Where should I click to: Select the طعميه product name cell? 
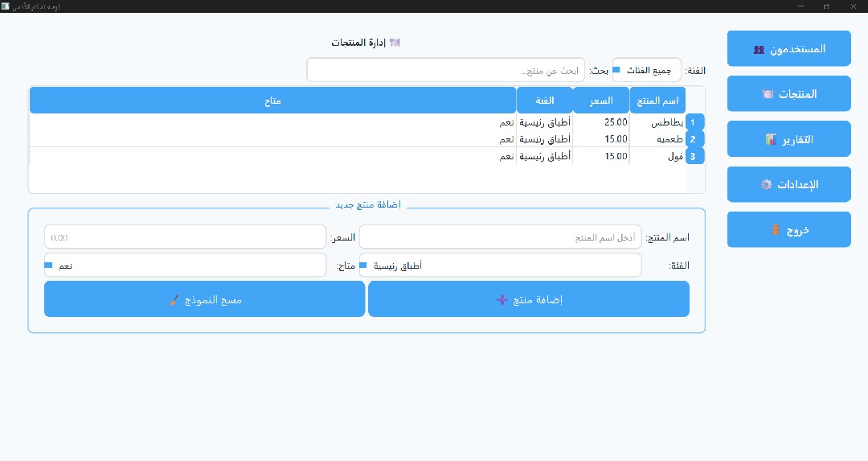(657, 139)
